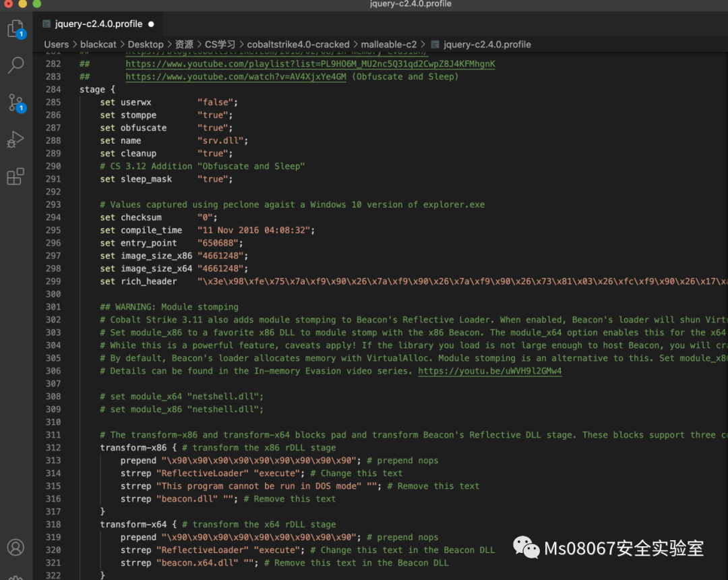728x580 pixels.
Task: Open the Explorer view in activity bar
Action: coord(16,29)
